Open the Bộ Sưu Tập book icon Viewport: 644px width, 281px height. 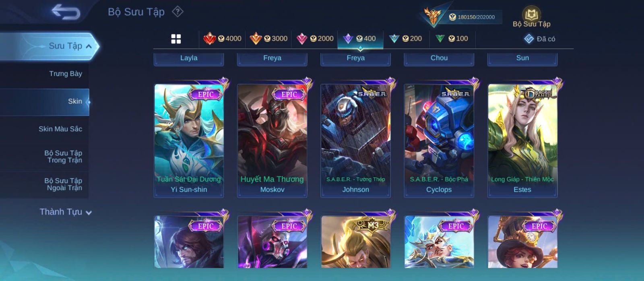(x=531, y=17)
